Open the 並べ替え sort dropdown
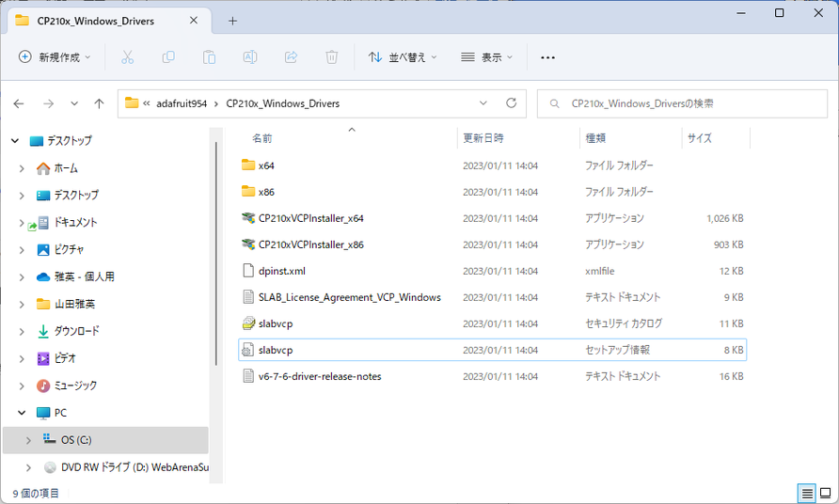 coord(403,57)
